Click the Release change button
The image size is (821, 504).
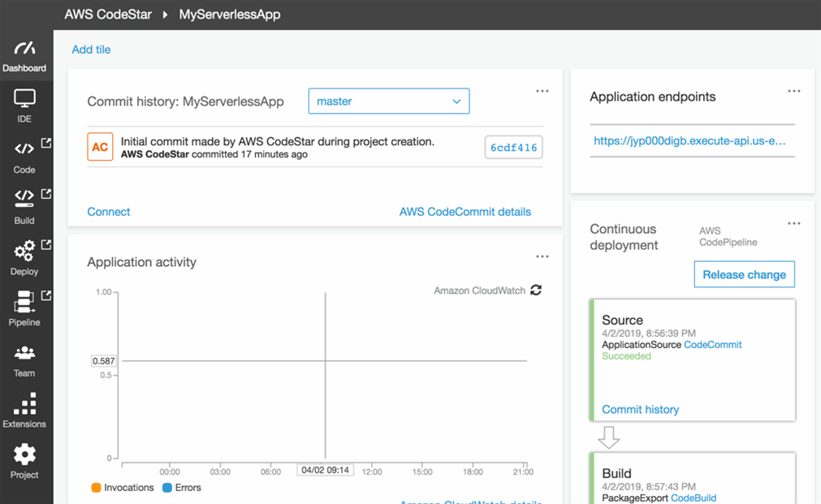[x=744, y=274]
